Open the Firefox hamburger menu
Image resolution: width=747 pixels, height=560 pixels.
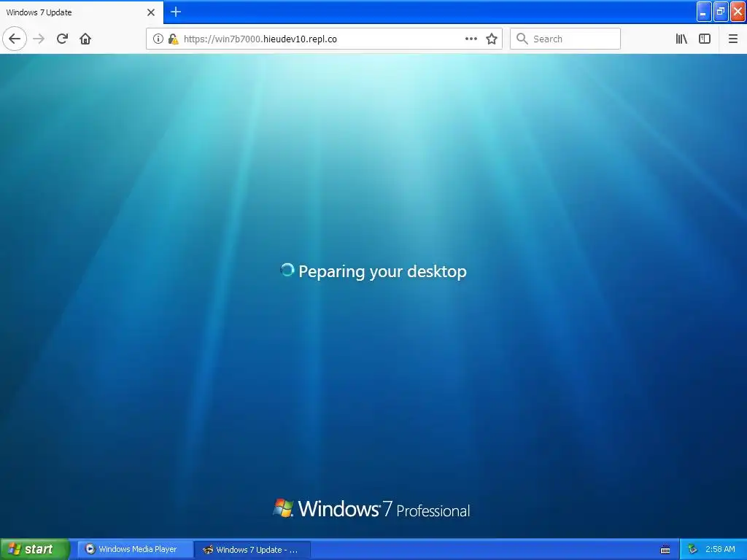[732, 39]
